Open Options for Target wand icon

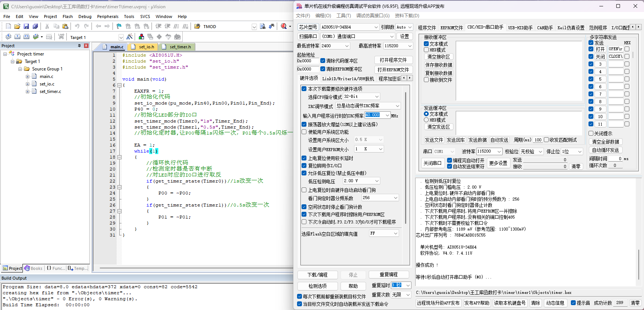pos(129,37)
